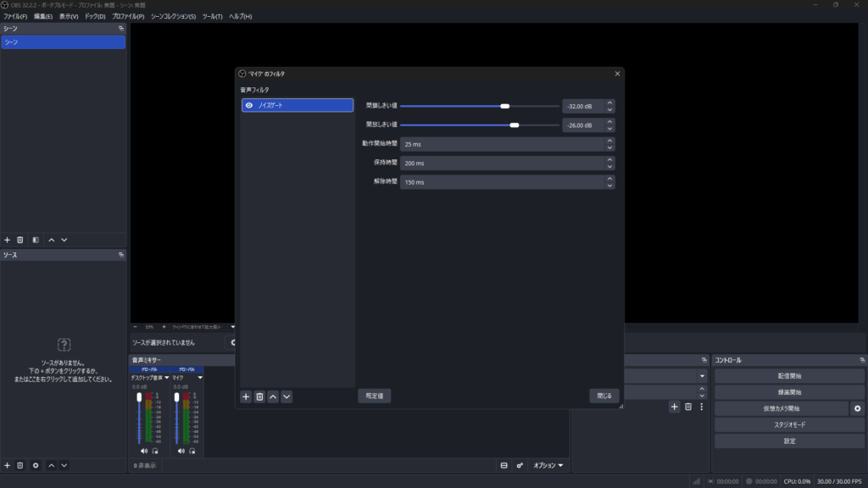Open scene transition type dropdown
Image resolution: width=868 pixels, height=488 pixels.
click(x=702, y=376)
